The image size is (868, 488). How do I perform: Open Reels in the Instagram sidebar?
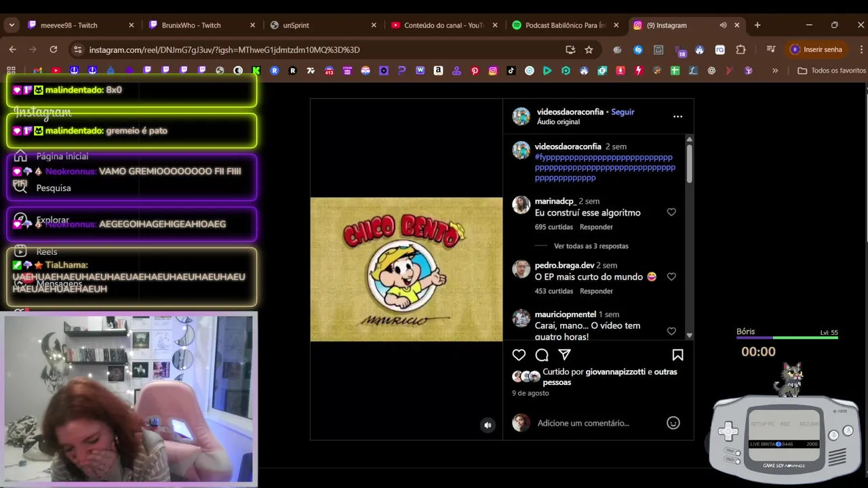pyautogui.click(x=36, y=251)
